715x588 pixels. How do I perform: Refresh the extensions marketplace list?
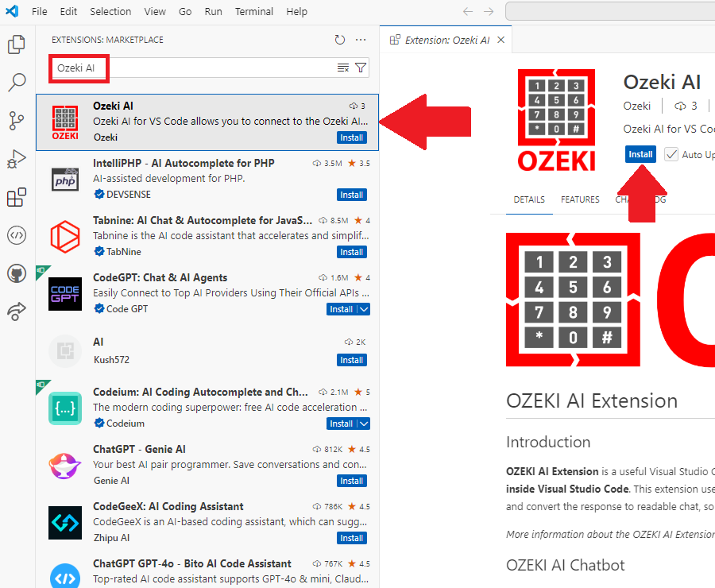point(340,41)
